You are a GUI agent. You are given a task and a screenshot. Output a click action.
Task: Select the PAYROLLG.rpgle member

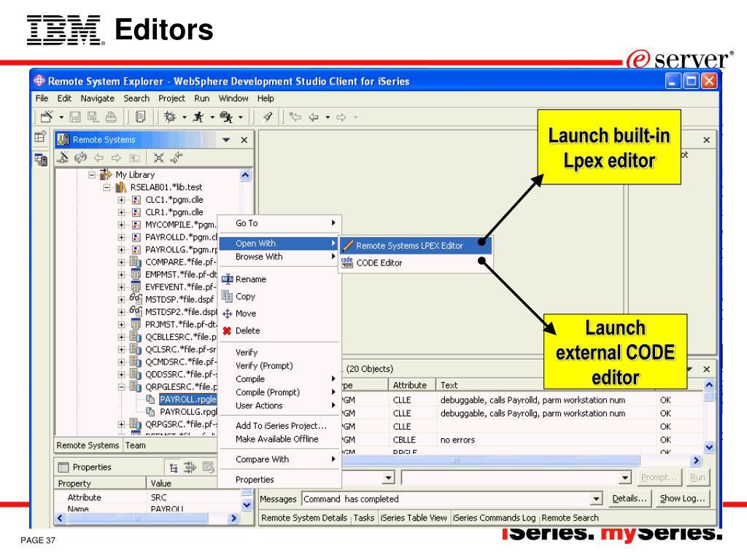188,412
